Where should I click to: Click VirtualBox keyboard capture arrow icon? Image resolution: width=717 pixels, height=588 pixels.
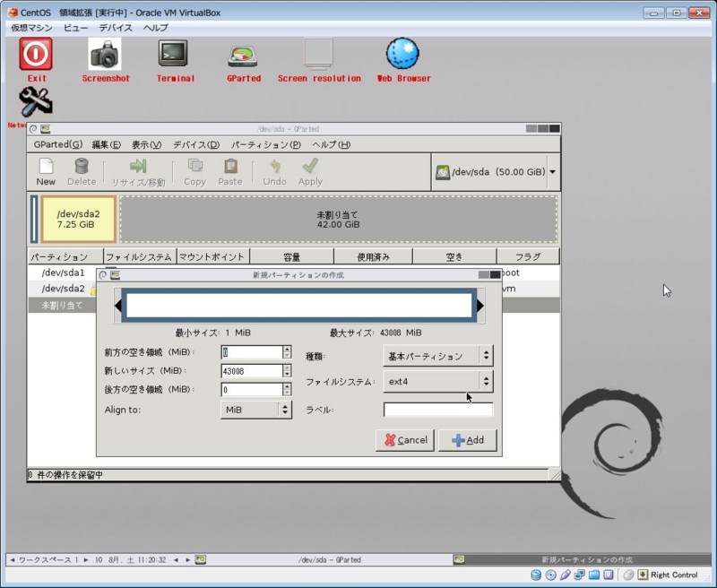643,575
